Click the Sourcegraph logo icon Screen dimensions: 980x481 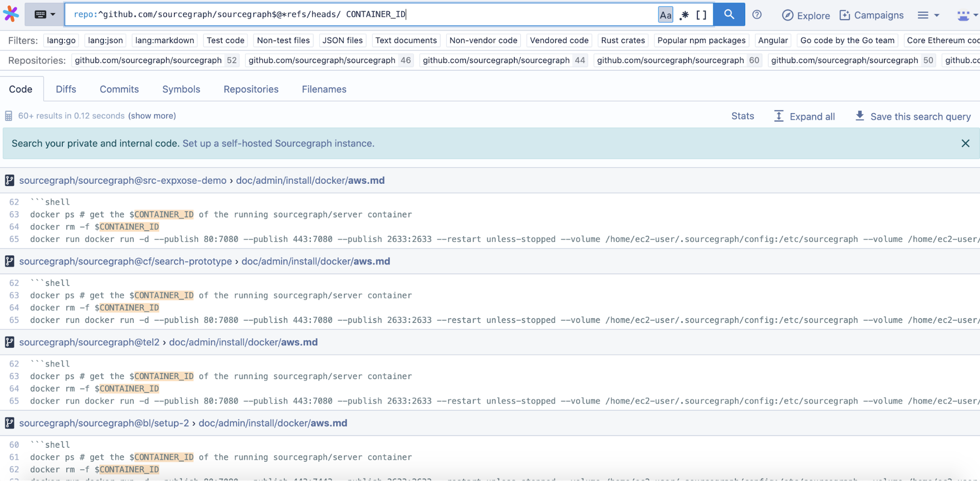(x=11, y=14)
